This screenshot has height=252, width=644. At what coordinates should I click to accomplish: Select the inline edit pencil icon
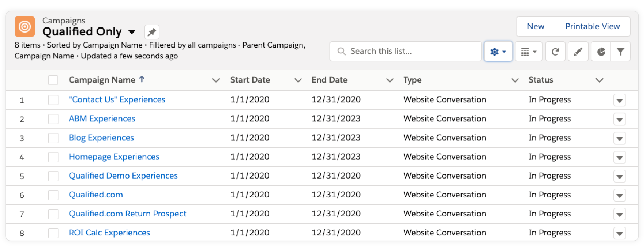point(578,51)
